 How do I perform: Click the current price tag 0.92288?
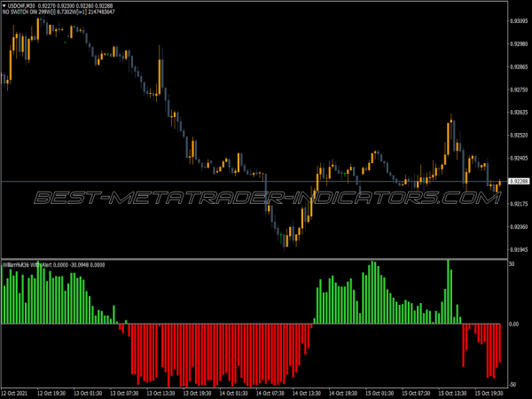tap(519, 181)
